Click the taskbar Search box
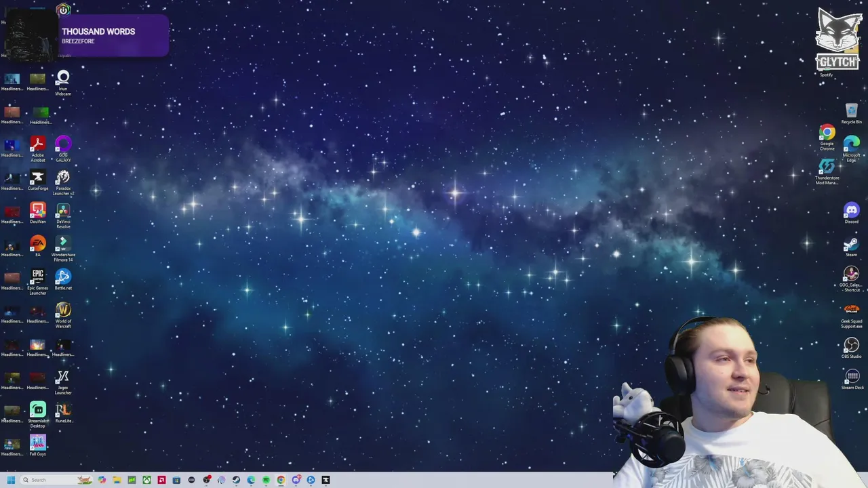 pyautogui.click(x=56, y=480)
